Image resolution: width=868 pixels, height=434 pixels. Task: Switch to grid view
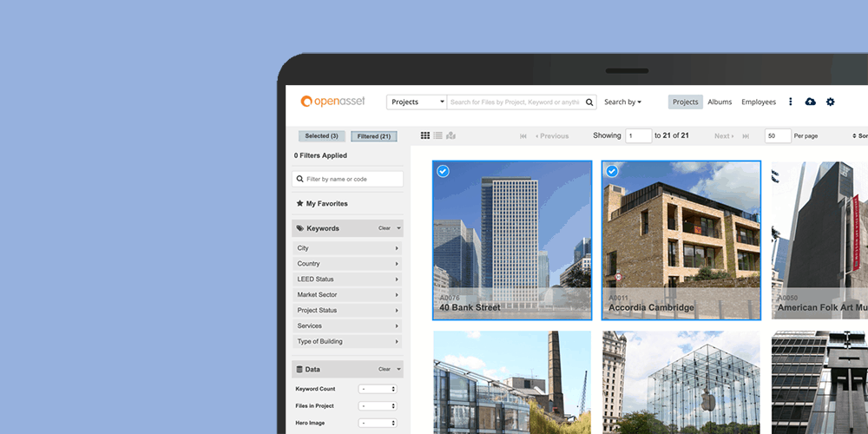tap(425, 135)
